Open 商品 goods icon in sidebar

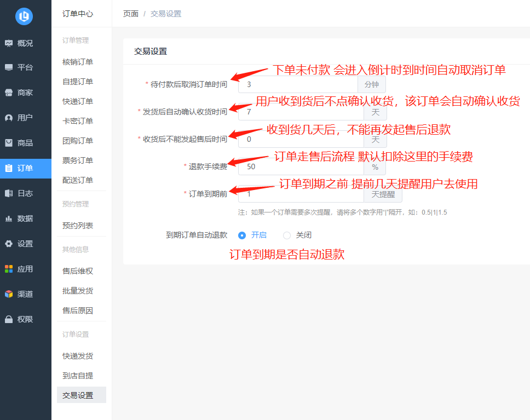pos(9,143)
